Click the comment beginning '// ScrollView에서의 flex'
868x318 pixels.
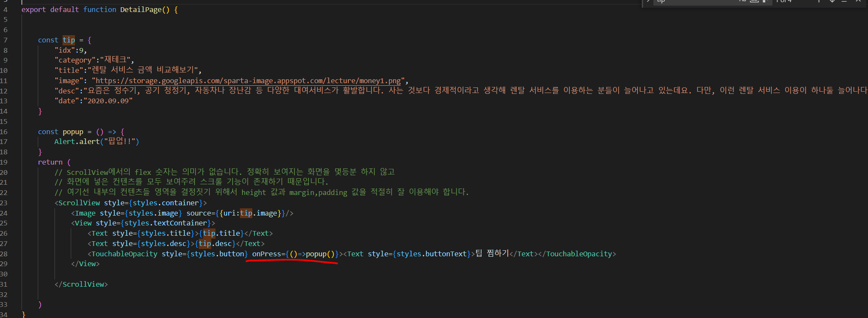pos(224,172)
